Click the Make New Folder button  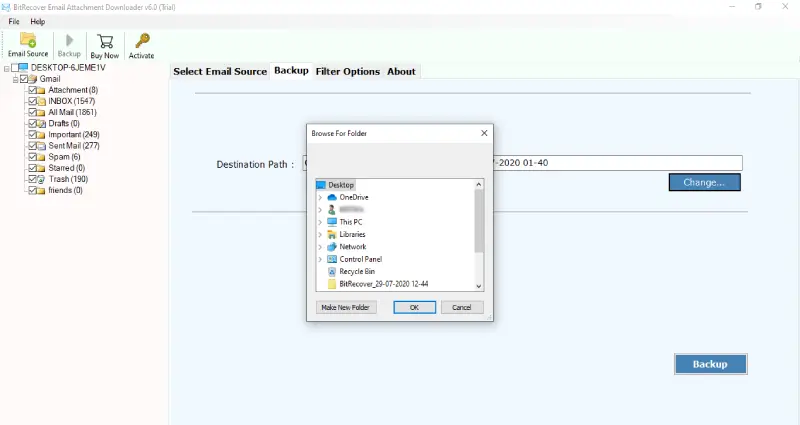346,307
